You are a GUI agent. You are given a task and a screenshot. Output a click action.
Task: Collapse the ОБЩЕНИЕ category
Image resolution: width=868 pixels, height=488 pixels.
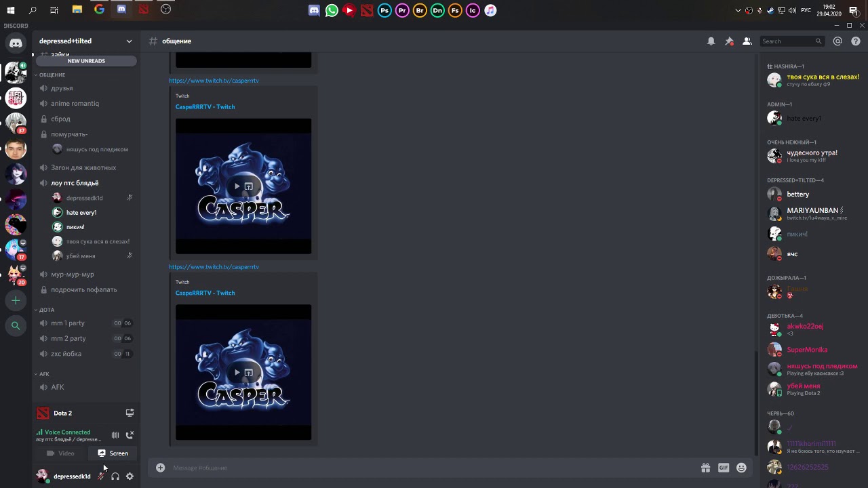(52, 75)
